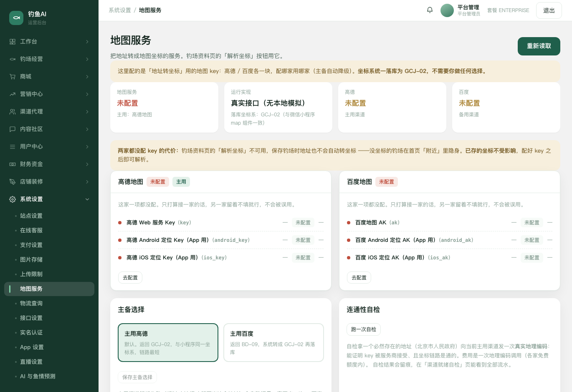Open App 设置 in the sidebar
The height and width of the screenshot is (392, 572).
(49, 347)
